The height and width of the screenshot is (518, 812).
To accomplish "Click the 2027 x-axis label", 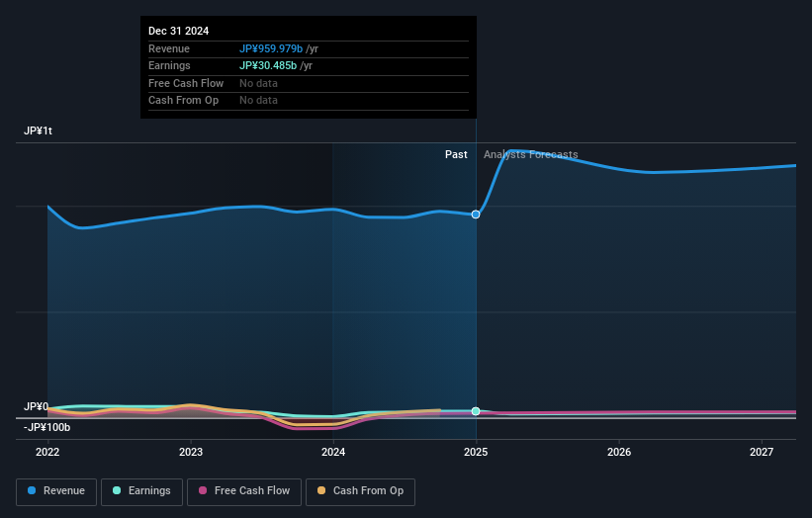I will pyautogui.click(x=762, y=452).
